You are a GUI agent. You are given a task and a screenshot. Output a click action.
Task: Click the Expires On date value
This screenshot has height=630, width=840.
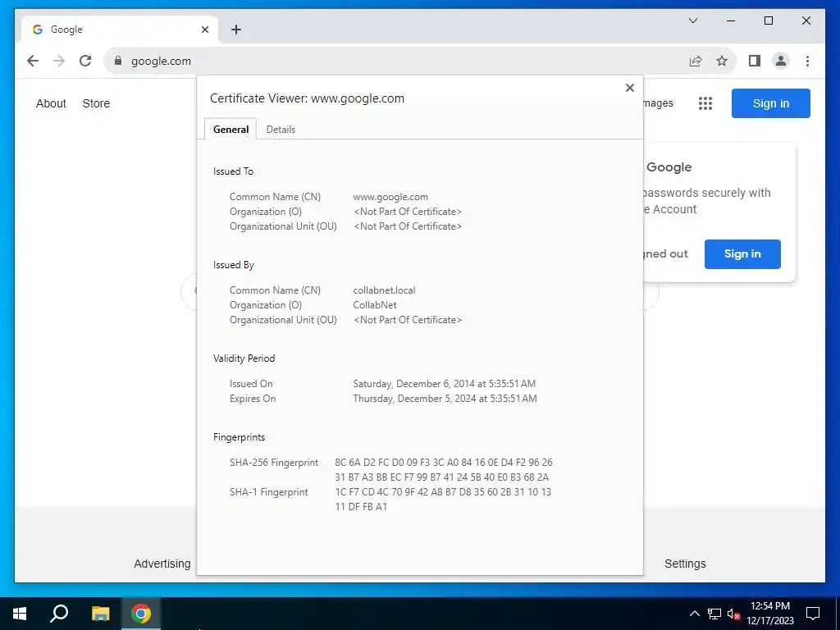pos(445,399)
